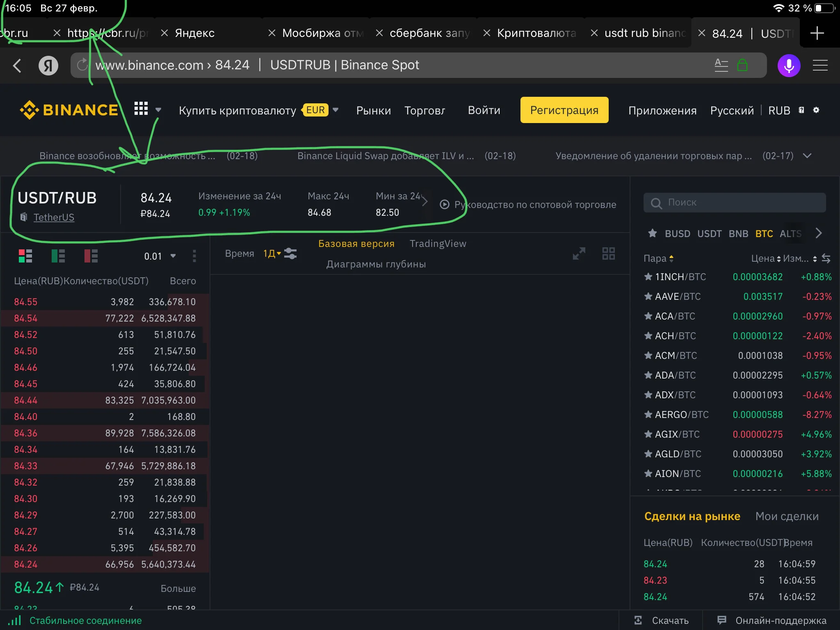Screen dimensions: 840x630
Task: Play the spot trading guide video
Action: pos(444,204)
